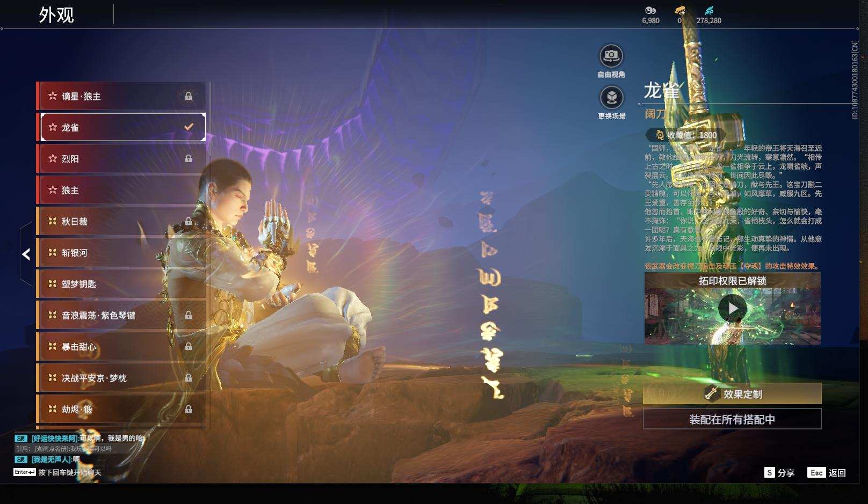Viewport: 868px width, 504px height.
Task: Click player name 我是无声人 in chat
Action: [51, 459]
